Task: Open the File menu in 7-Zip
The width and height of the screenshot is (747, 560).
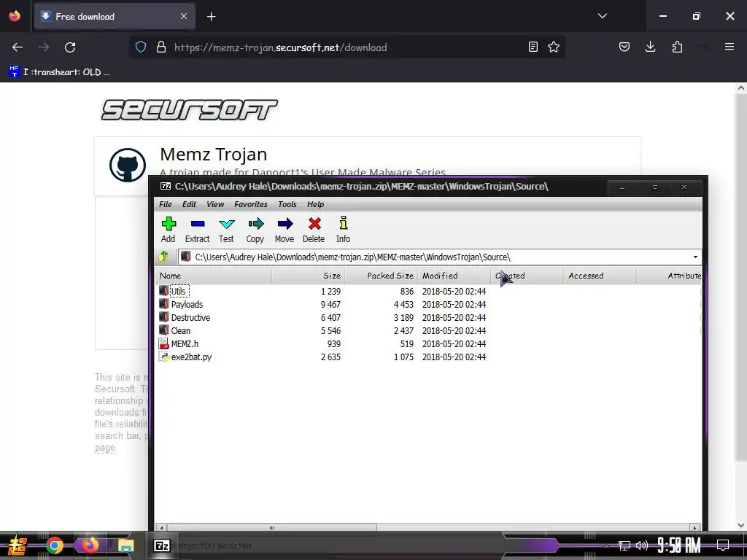Action: 166,204
